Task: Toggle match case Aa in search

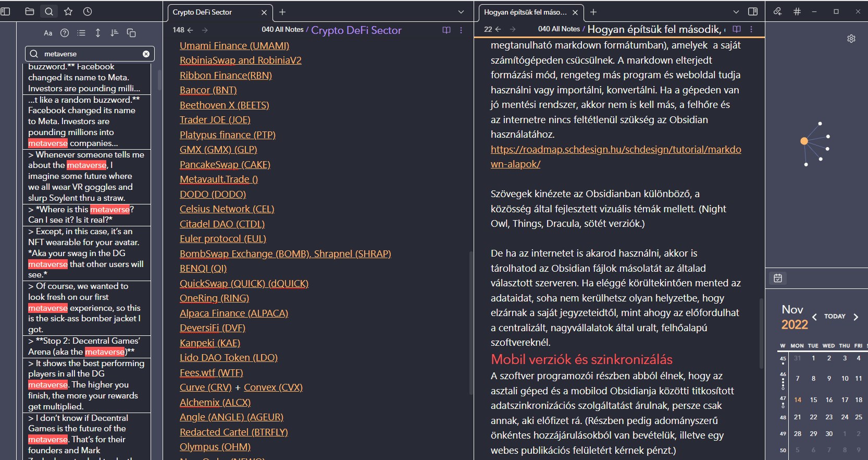Action: (48, 33)
